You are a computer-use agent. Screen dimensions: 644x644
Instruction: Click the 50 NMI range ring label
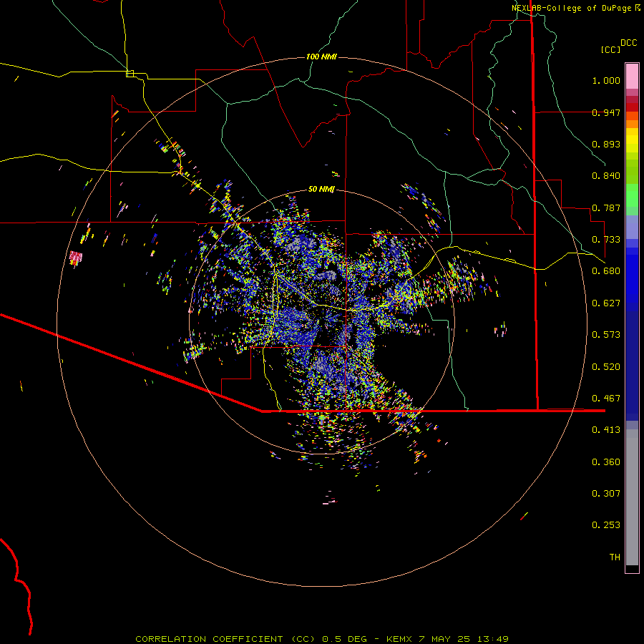[x=321, y=190]
